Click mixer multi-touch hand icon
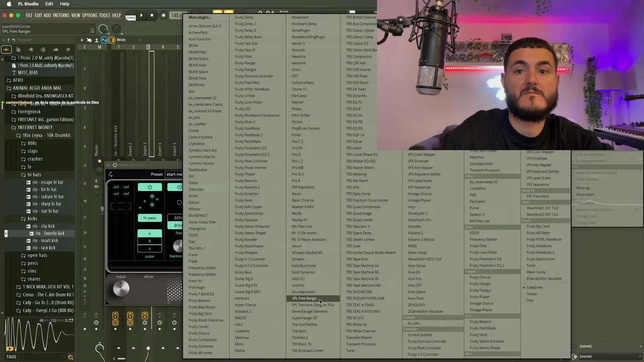Image resolution: width=644 pixels, height=362 pixels. coord(89,40)
